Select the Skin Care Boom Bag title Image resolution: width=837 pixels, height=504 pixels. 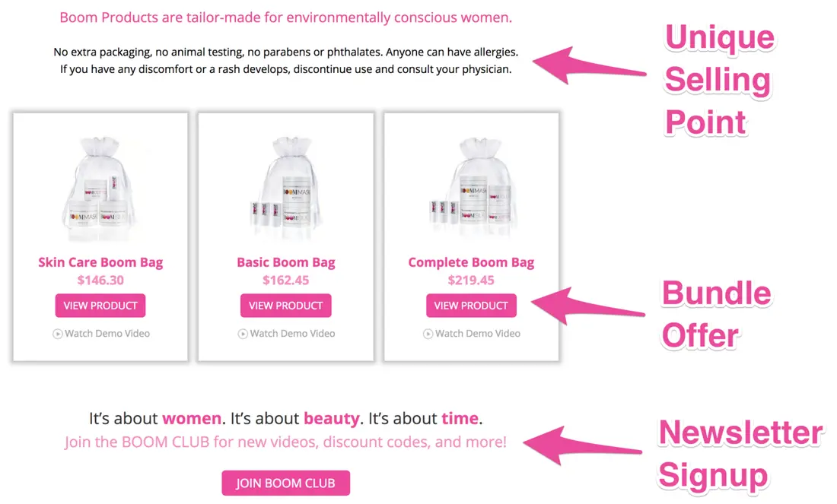100,262
